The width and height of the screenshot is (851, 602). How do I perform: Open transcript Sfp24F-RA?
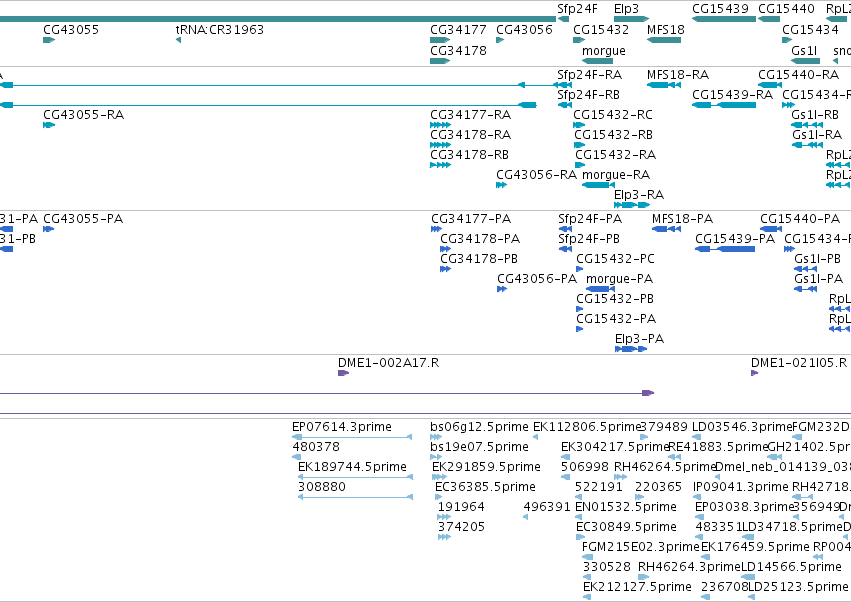click(589, 75)
